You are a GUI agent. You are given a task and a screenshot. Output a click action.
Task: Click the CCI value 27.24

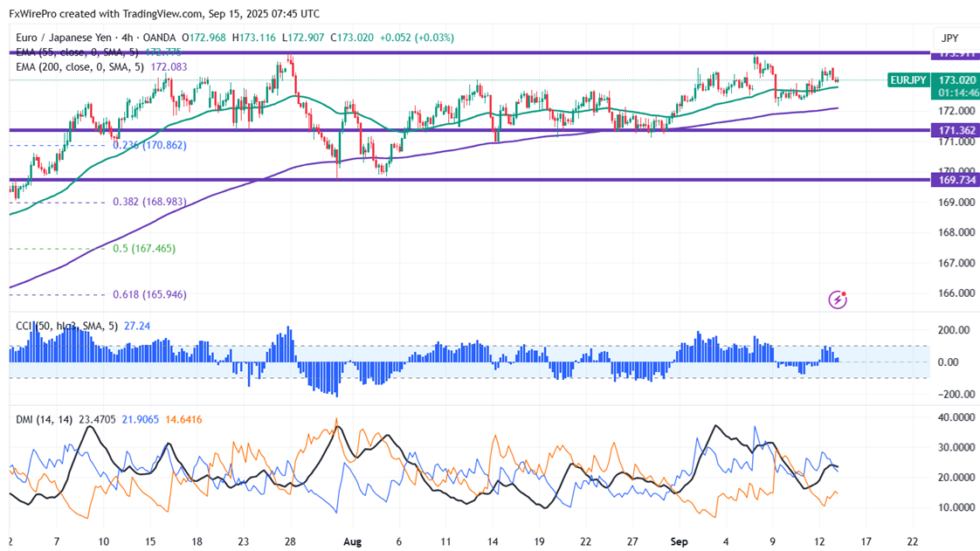137,326
